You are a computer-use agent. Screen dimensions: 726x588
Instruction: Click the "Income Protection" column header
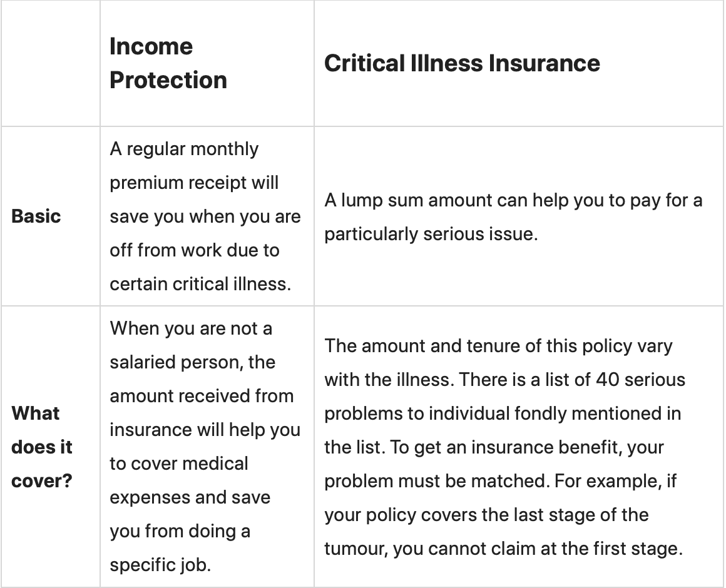click(168, 63)
